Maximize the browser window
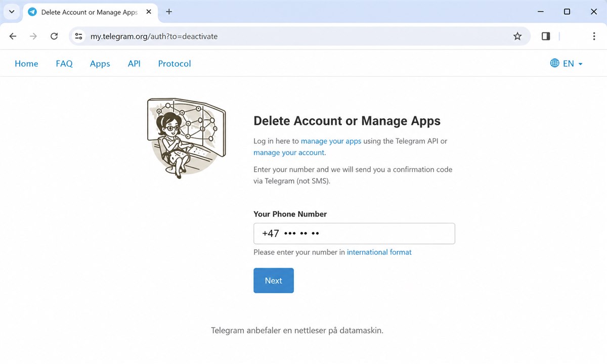Screen dimensions: 607x364 pos(567,12)
